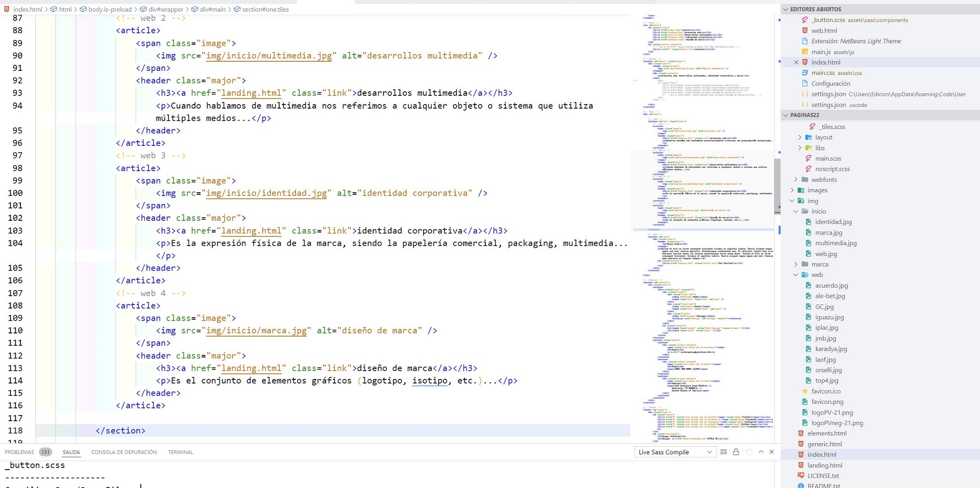The width and height of the screenshot is (980, 488).
Task: Maximize the output panel with the chevron icon
Action: pyautogui.click(x=761, y=452)
